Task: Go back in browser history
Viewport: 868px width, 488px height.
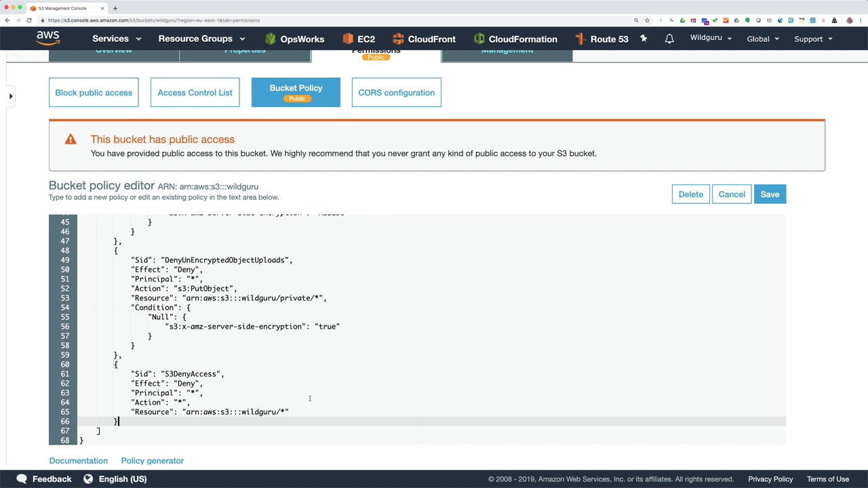Action: [x=7, y=20]
